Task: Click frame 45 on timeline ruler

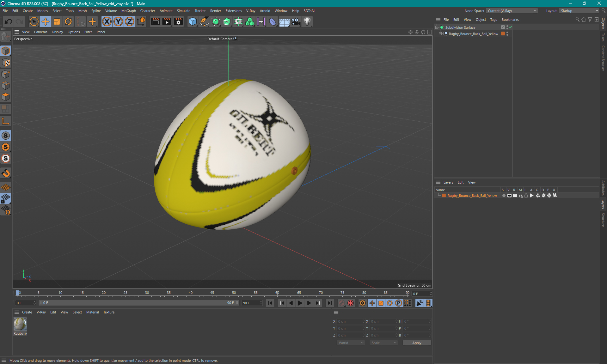Action: pyautogui.click(x=212, y=293)
